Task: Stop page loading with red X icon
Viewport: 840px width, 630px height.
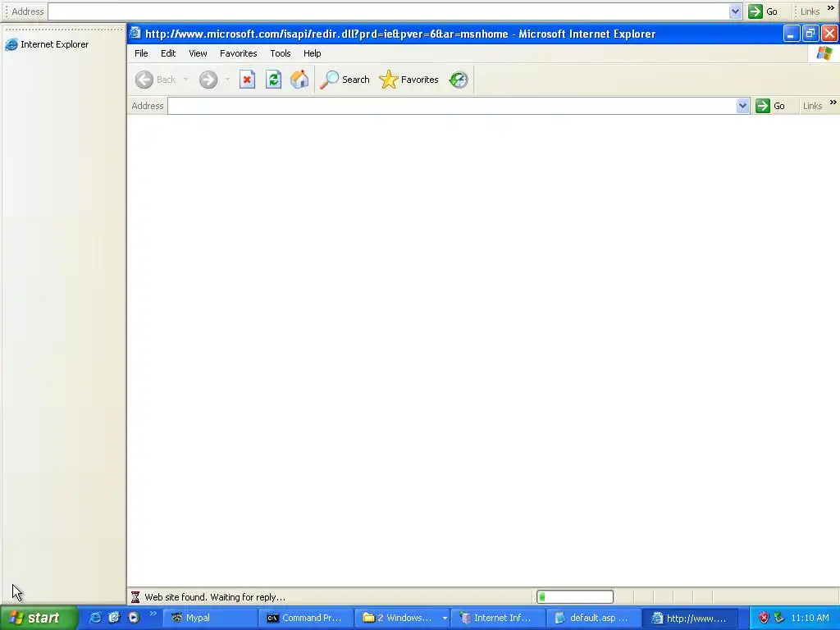Action: tap(247, 80)
